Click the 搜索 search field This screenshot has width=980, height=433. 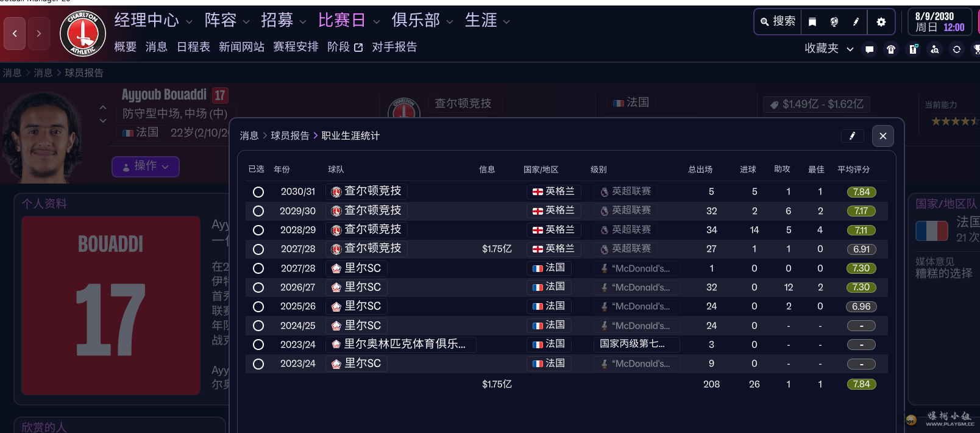(x=778, y=21)
